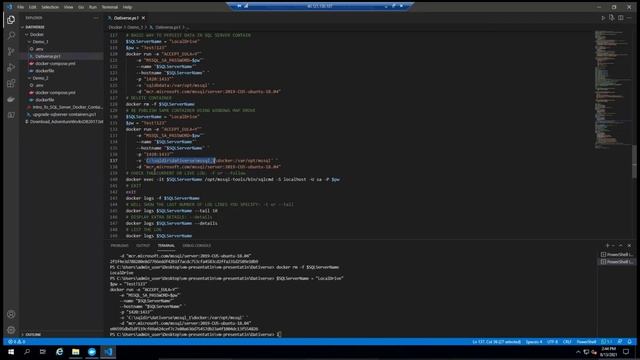Screen dimensions: 640x360
Task: Click the Run selection icon beside play
Action: (611, 18)
